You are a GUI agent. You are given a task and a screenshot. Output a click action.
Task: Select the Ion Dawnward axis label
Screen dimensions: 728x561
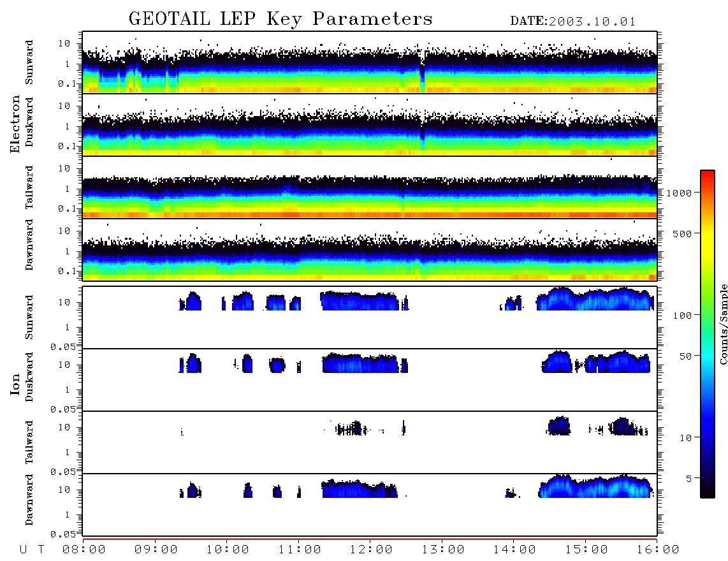(29, 500)
